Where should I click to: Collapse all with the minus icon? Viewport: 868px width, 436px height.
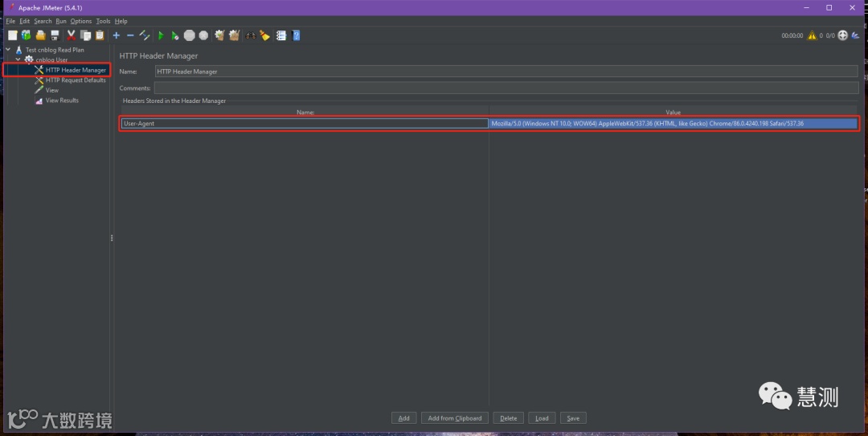point(130,35)
